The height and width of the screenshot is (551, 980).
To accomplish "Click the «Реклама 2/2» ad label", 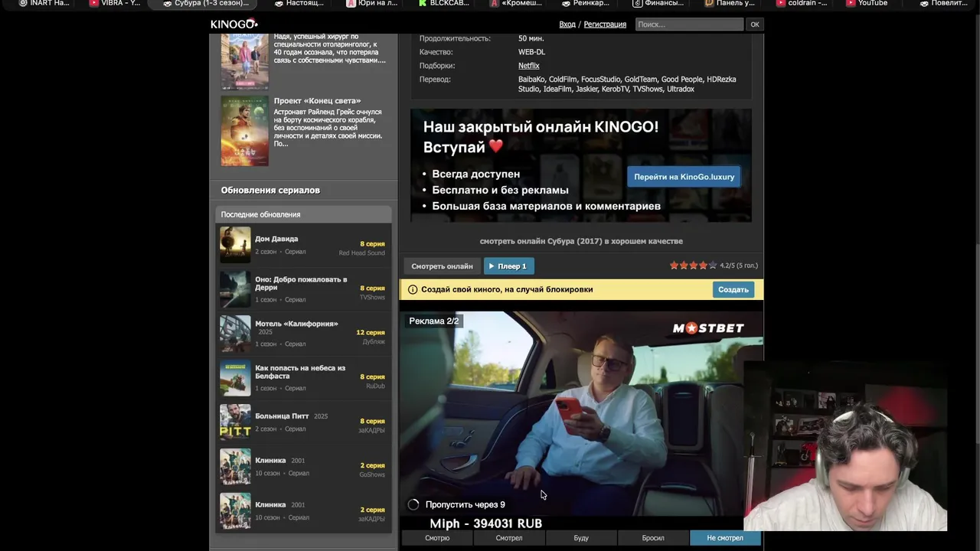I will 433,321.
